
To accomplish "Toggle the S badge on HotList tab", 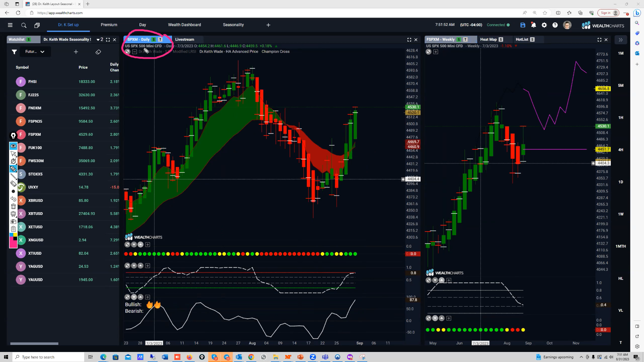I will 532,40.
